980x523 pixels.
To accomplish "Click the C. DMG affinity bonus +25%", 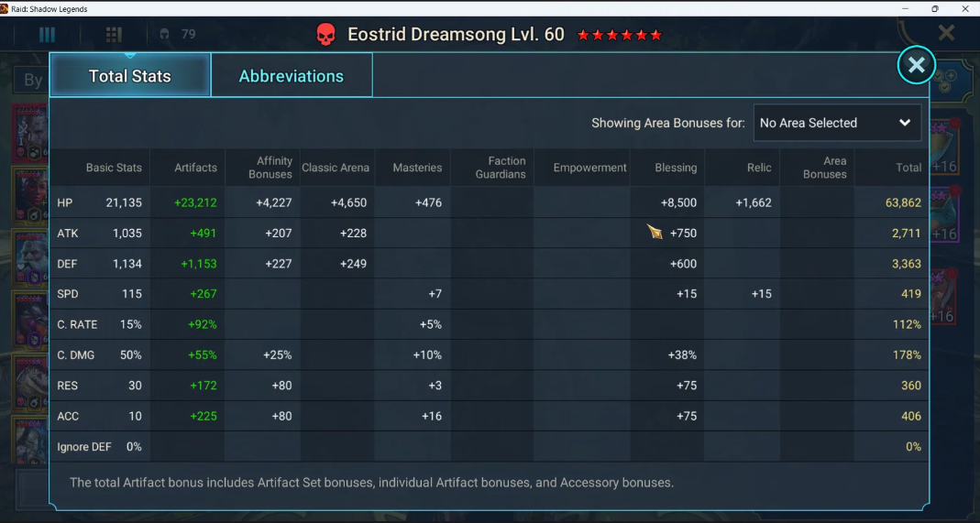I will click(x=277, y=354).
